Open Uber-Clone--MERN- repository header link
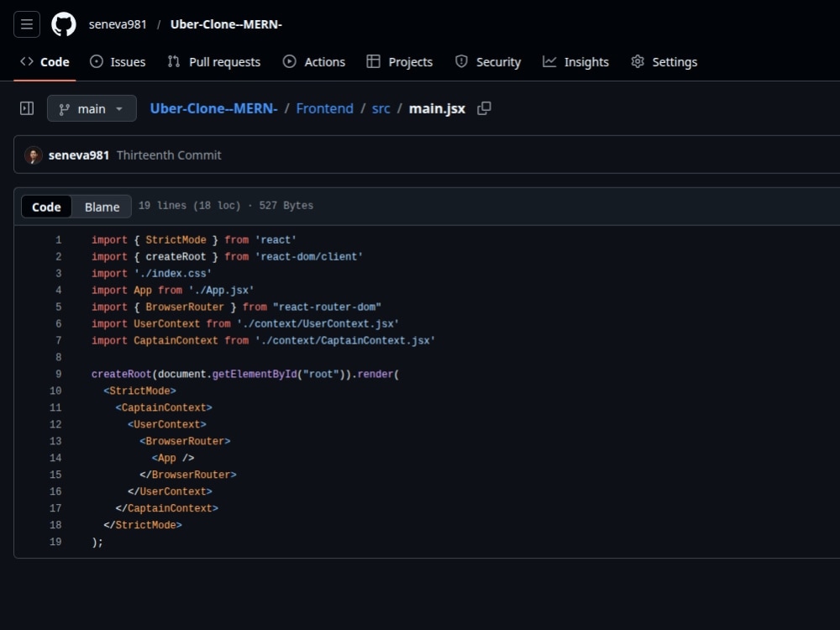This screenshot has width=840, height=630. 226,24
